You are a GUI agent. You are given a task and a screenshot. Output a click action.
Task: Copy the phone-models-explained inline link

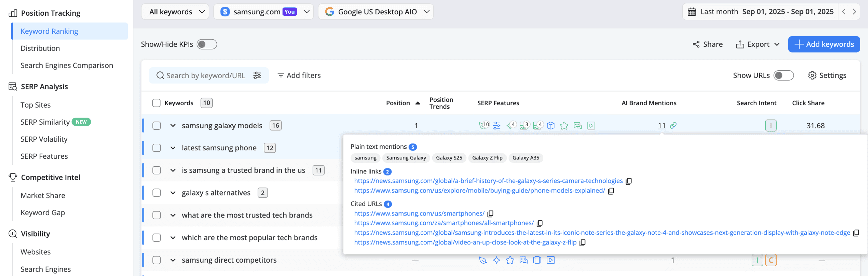pos(611,191)
